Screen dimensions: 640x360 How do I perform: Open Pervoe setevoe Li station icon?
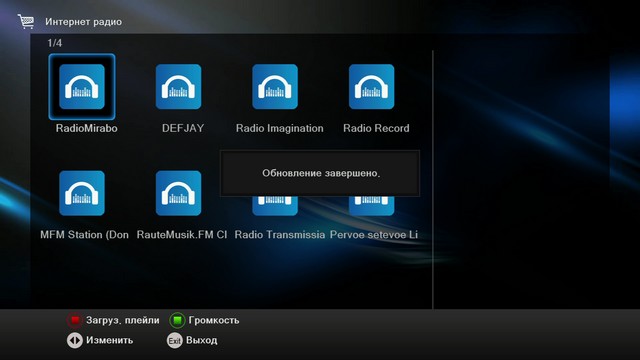[x=371, y=206]
